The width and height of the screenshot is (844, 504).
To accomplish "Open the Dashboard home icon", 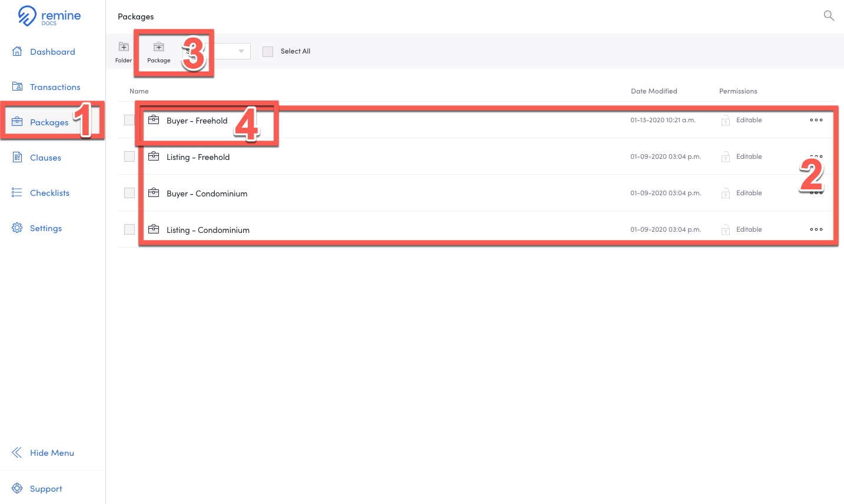I will point(17,51).
